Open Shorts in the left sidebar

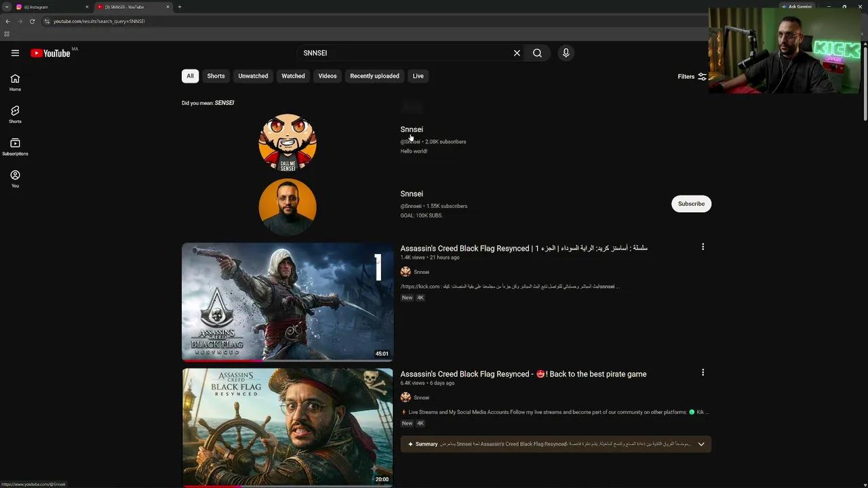(x=15, y=114)
